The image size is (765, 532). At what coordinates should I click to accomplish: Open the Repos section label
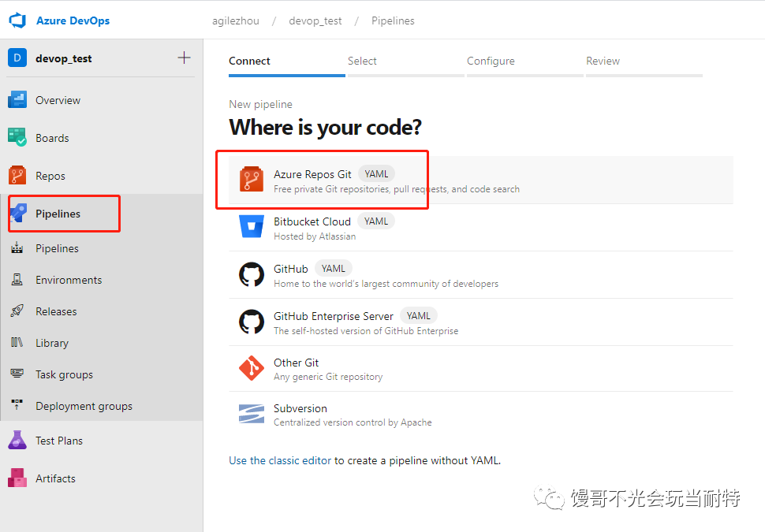[50, 176]
